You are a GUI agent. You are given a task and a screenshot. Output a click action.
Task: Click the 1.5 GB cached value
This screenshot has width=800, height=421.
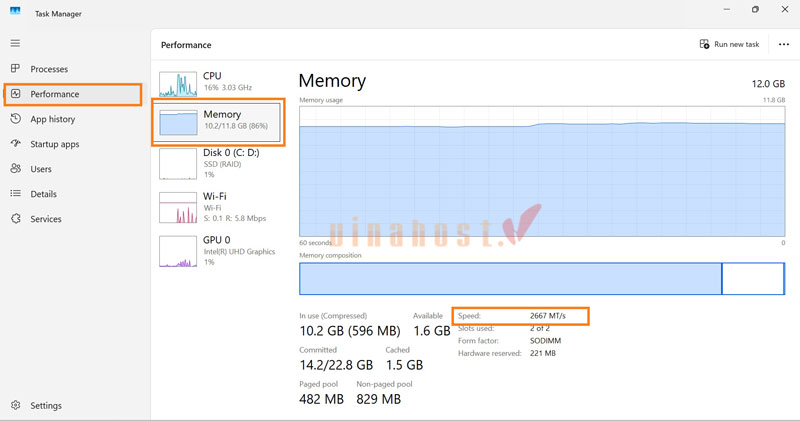404,365
